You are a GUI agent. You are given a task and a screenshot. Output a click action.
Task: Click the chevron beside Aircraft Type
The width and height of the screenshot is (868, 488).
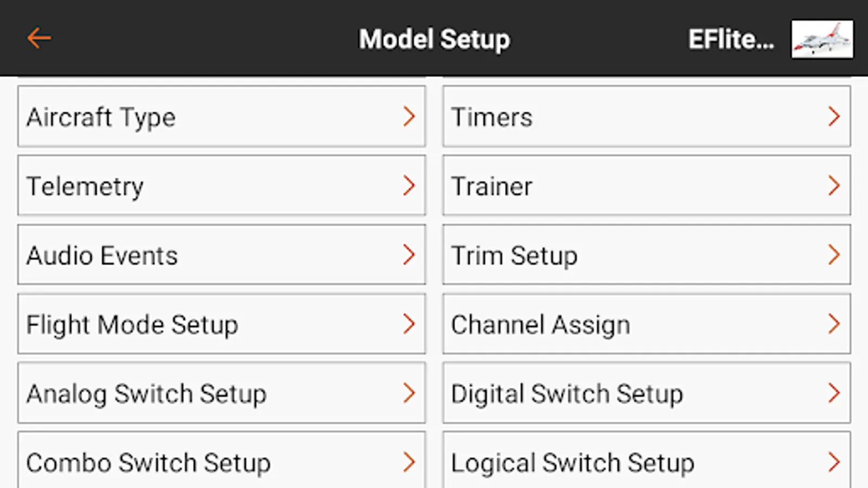point(409,117)
